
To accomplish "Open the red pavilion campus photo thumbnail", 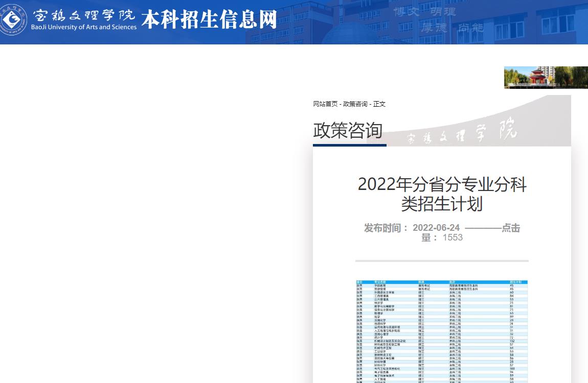I will (546, 78).
